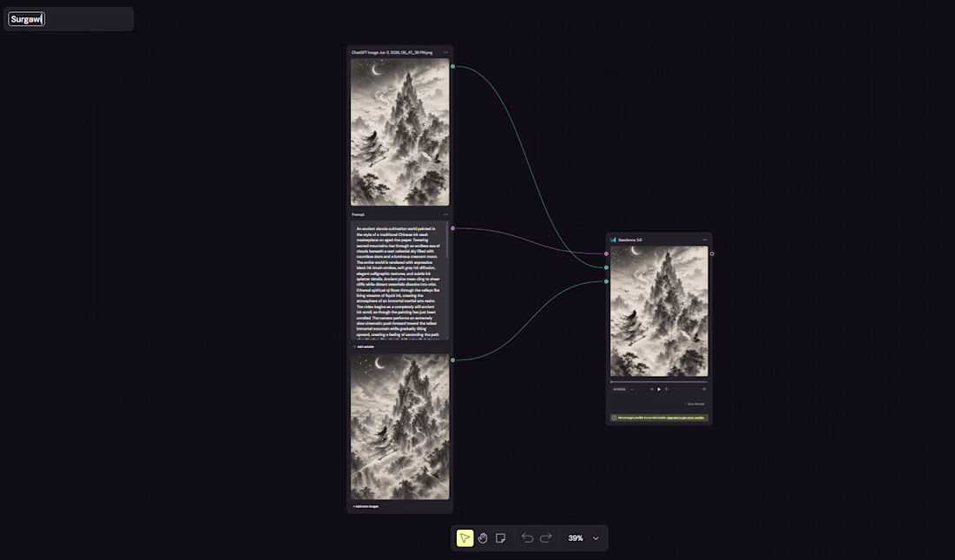955x560 pixels.
Task: Click the Add variable button
Action: tap(365, 346)
